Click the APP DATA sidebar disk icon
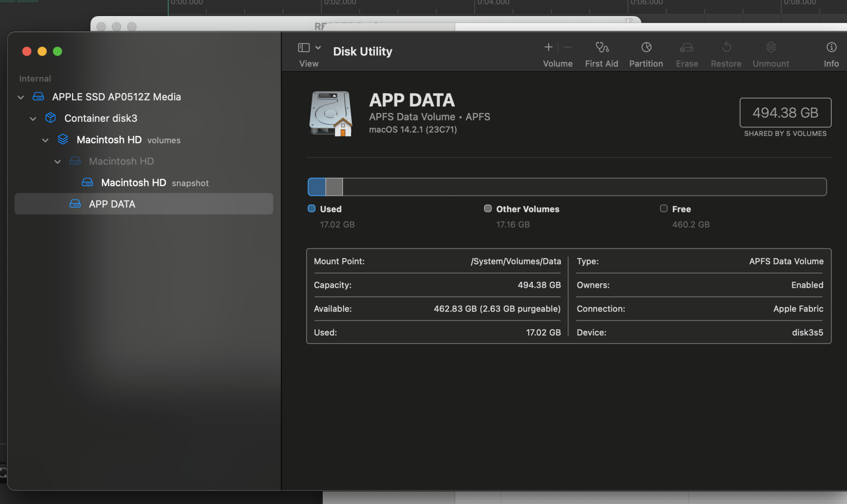 click(x=75, y=204)
